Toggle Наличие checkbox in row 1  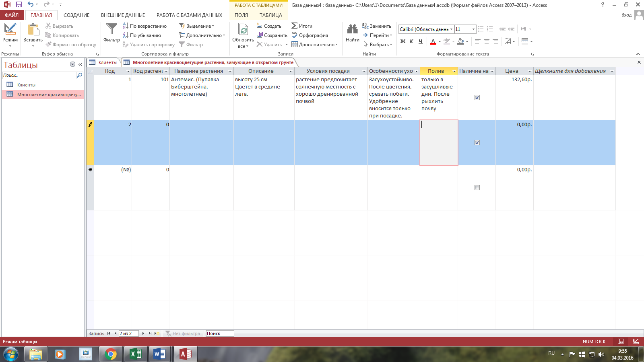(x=477, y=97)
